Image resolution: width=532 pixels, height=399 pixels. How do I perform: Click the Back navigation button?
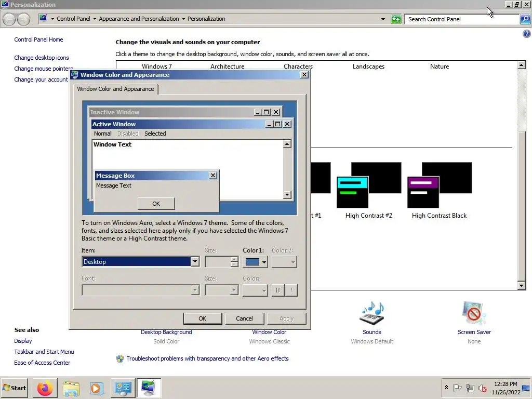click(x=9, y=19)
